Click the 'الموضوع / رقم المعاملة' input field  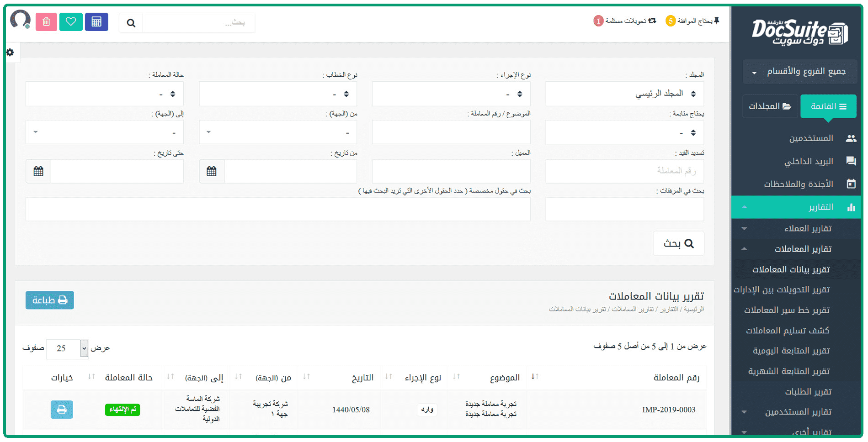[x=451, y=133]
